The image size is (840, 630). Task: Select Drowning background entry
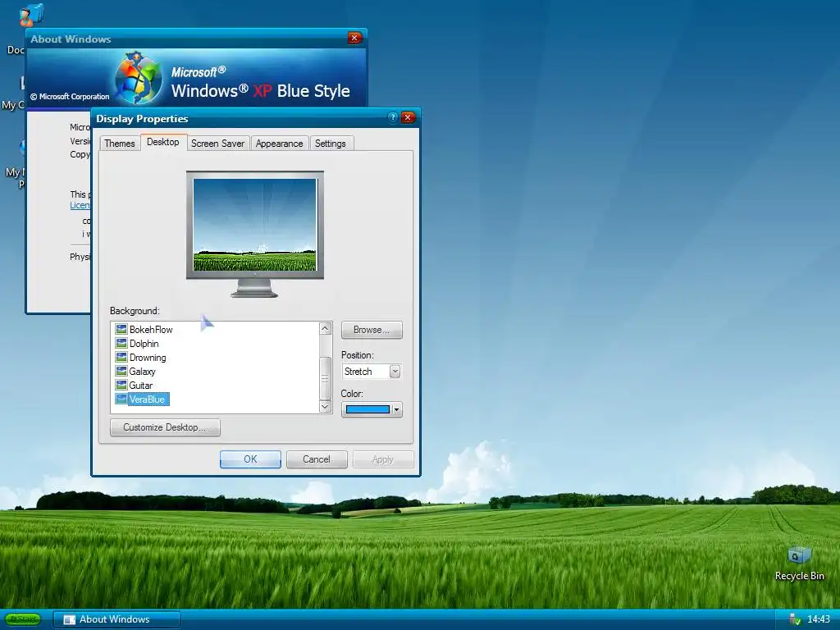coord(148,358)
